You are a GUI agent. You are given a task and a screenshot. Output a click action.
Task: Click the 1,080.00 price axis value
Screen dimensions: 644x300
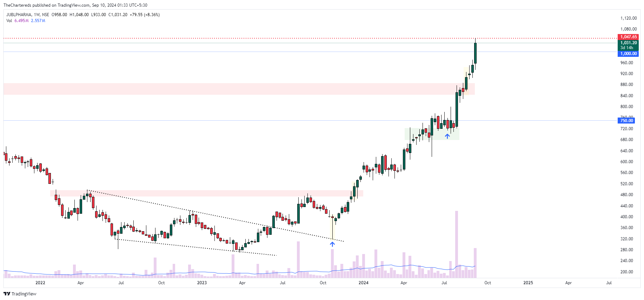pos(629,29)
